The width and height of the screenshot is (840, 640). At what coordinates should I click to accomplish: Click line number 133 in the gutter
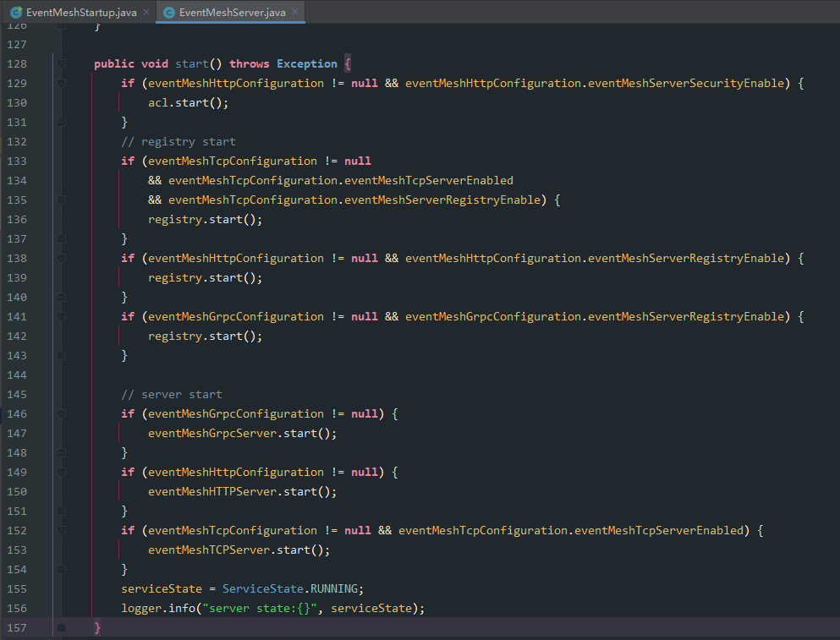pyautogui.click(x=17, y=161)
